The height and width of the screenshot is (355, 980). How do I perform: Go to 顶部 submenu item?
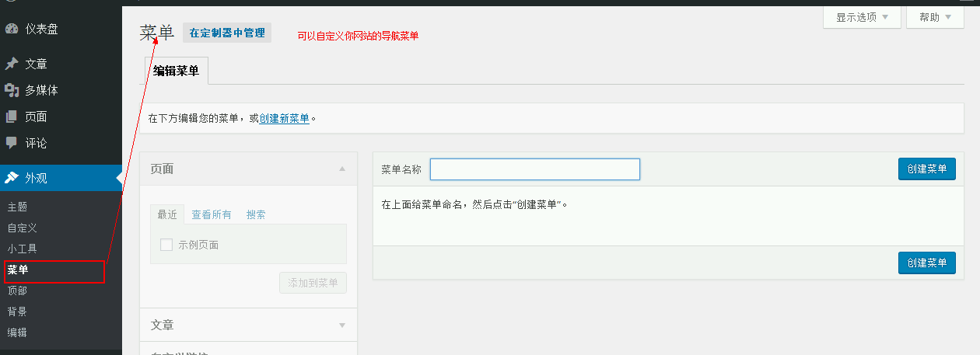click(x=17, y=291)
